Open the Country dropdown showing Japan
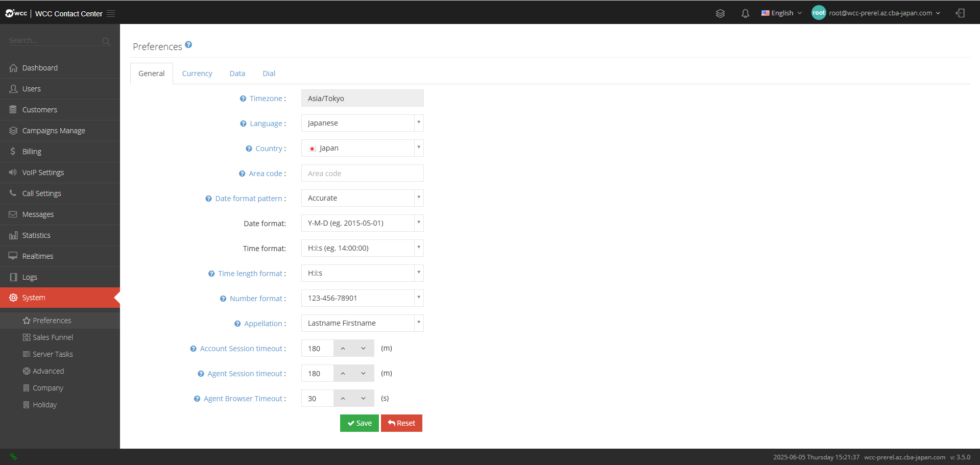This screenshot has width=980, height=465. pyautogui.click(x=363, y=148)
